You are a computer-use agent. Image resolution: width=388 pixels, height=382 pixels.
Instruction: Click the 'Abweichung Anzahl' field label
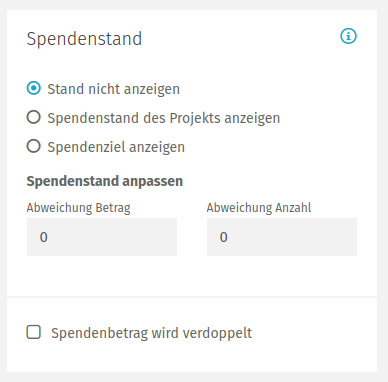pos(259,208)
